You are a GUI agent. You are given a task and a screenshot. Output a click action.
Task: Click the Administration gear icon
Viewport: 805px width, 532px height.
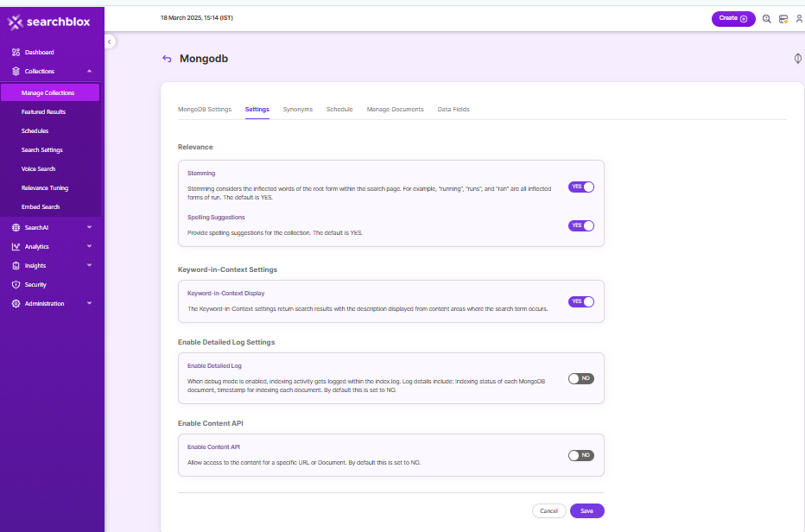coord(16,303)
